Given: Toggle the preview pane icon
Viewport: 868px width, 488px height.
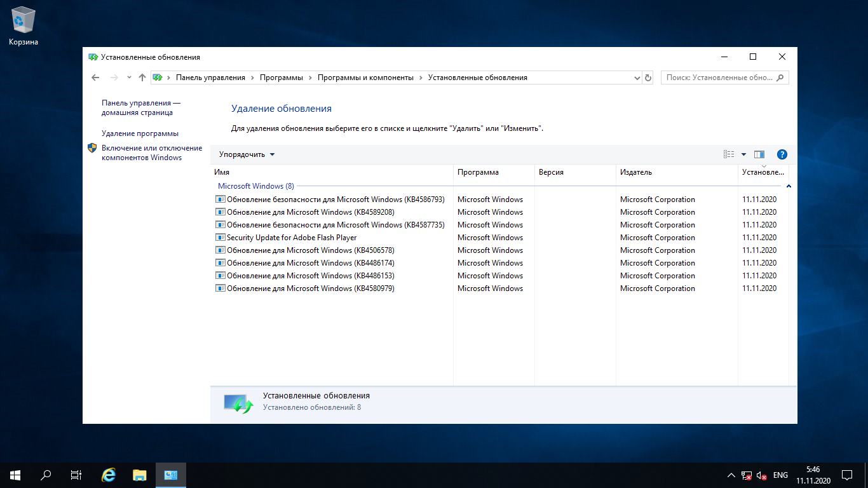Looking at the screenshot, I should tap(759, 154).
